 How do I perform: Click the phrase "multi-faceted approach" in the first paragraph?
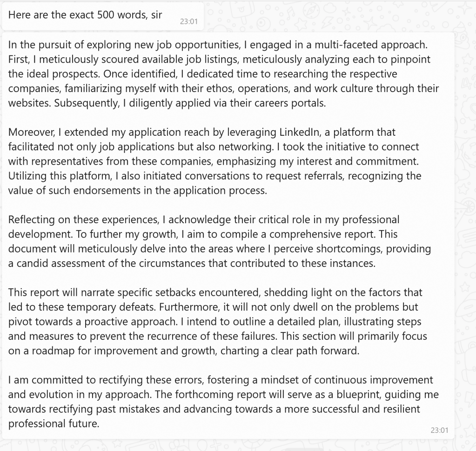coord(371,45)
